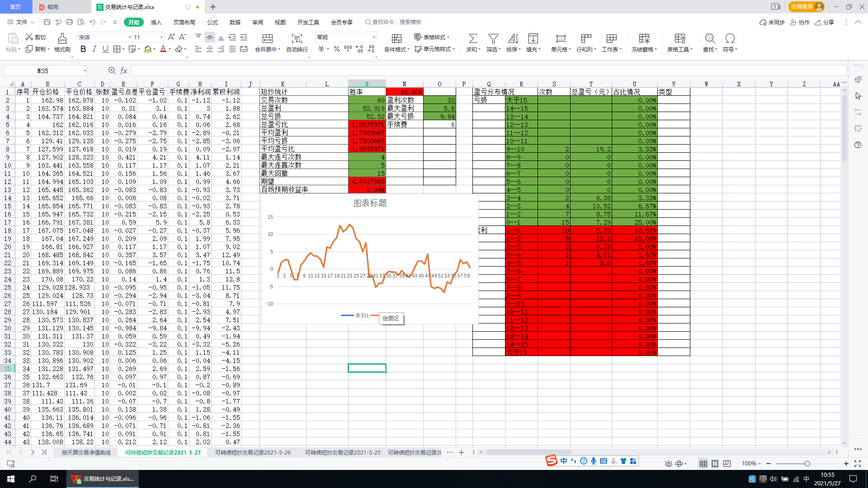Toggle Underline formatting
Image resolution: width=868 pixels, height=488 pixels.
[x=105, y=49]
